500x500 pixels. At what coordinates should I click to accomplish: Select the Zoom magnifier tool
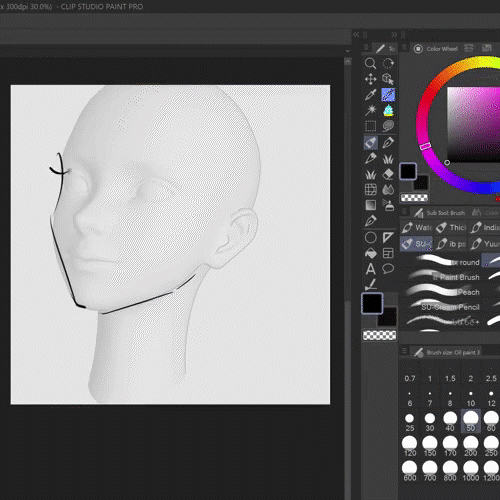[x=370, y=63]
